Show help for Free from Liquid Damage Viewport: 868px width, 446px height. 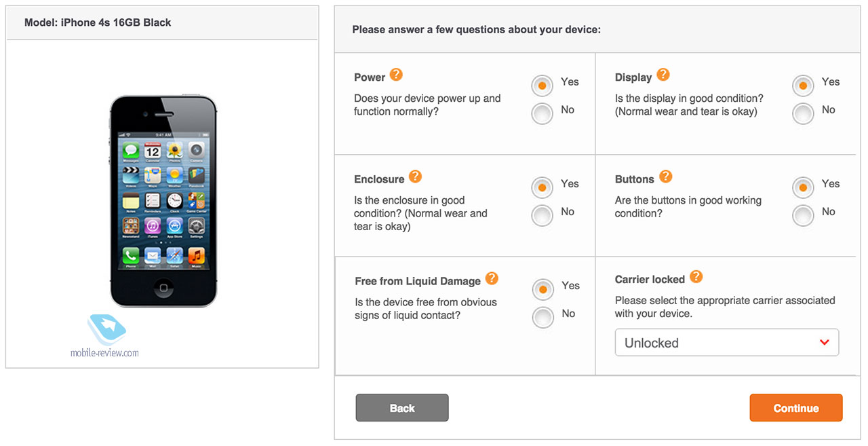(x=492, y=278)
